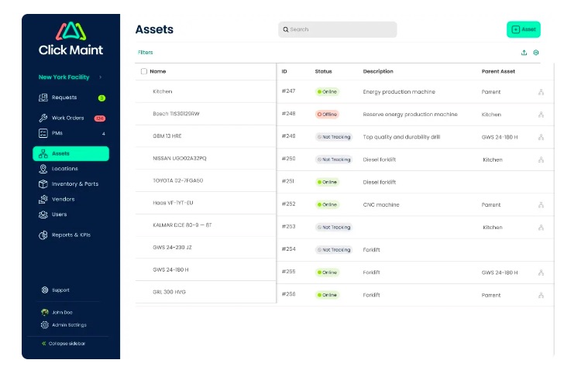The height and width of the screenshot is (377, 588).
Task: Click the Offline status badge for #248
Action: 328,115
